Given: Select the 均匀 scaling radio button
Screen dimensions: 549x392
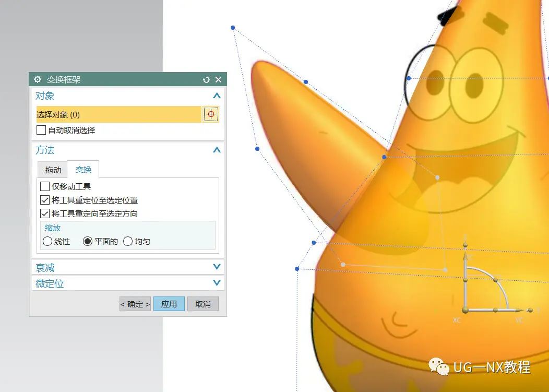Looking at the screenshot, I should click(x=128, y=241).
